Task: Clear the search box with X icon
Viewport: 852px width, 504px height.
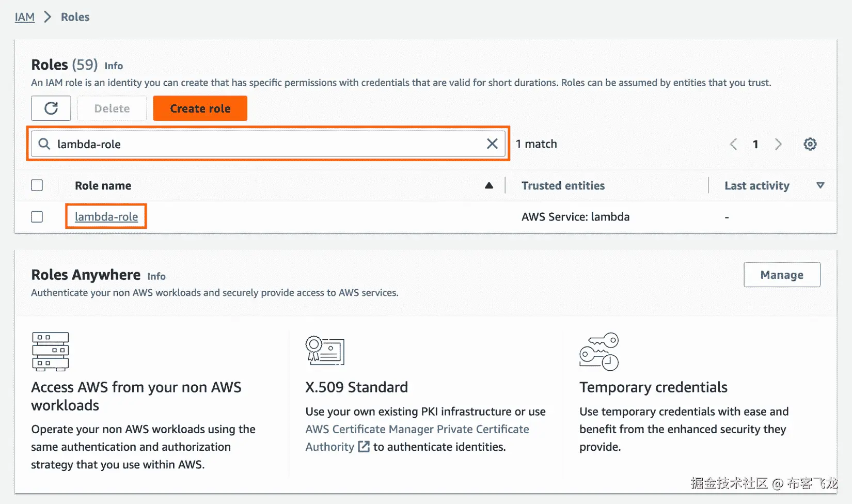Action: click(x=492, y=144)
